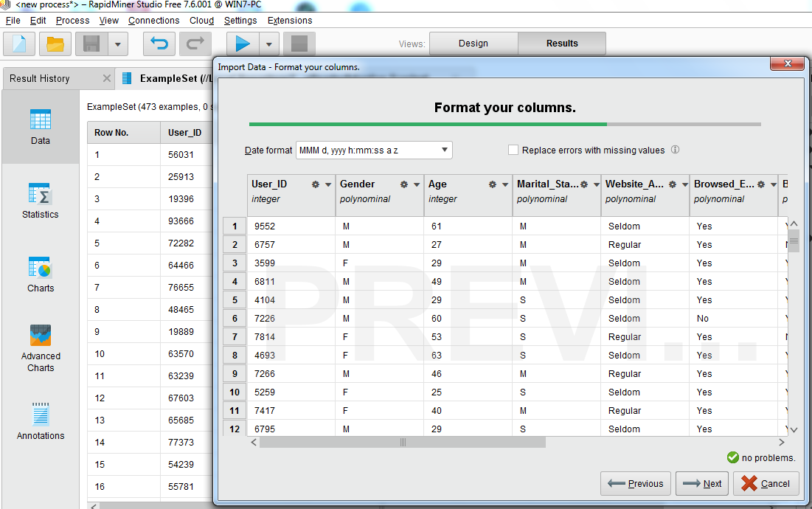
Task: Switch to the Statistics view
Action: click(40, 201)
